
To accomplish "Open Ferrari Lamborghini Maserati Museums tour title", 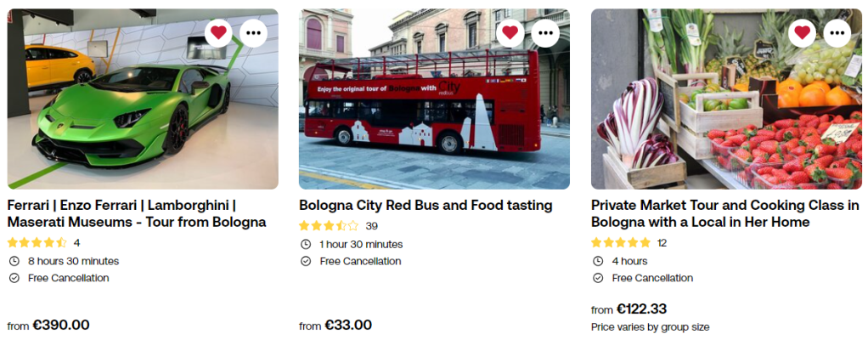I will pyautogui.click(x=137, y=213).
